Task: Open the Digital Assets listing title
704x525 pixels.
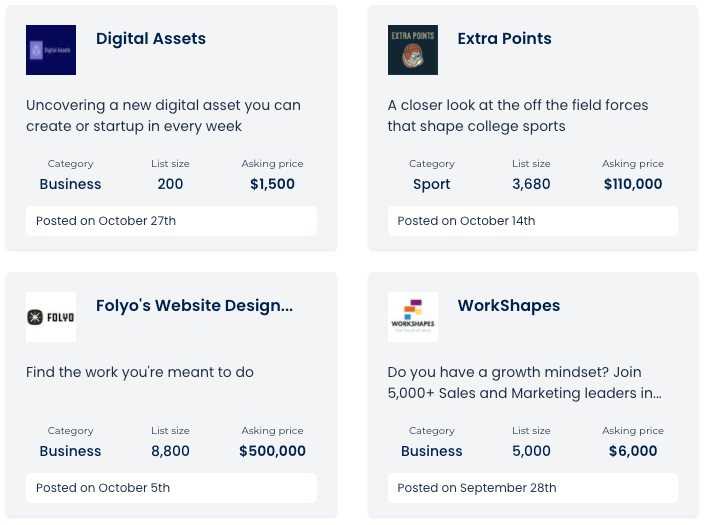Action: (151, 39)
